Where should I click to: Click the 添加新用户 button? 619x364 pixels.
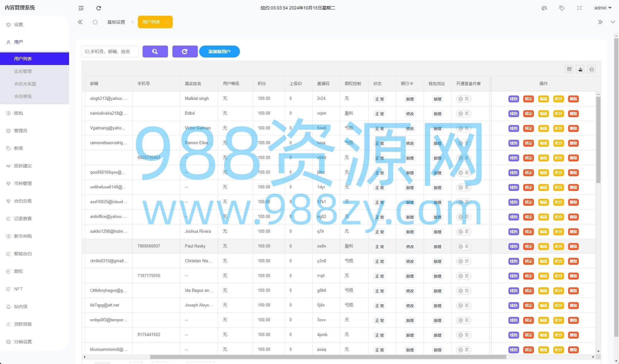click(x=220, y=52)
